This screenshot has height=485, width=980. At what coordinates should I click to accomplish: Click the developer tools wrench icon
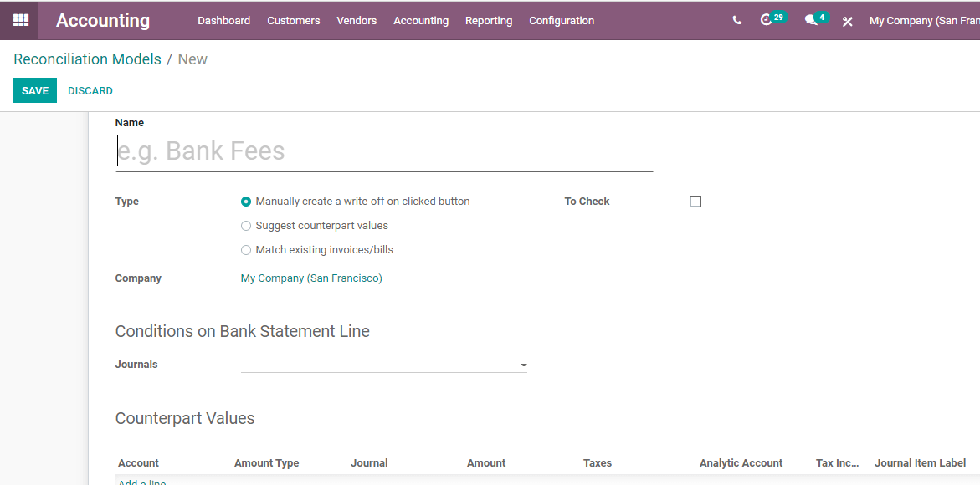pyautogui.click(x=847, y=21)
